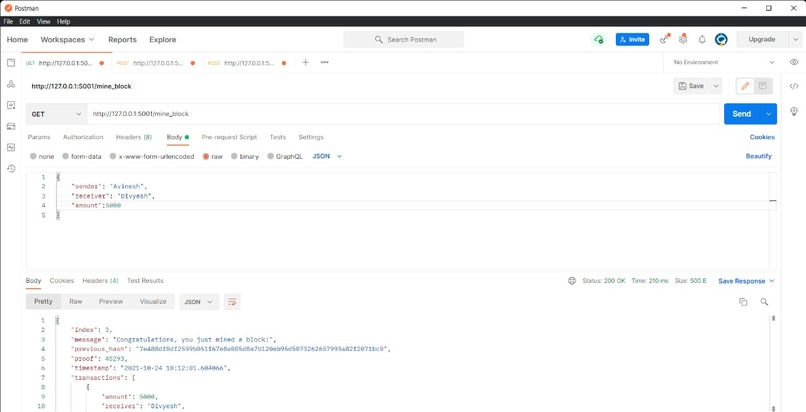Open the comments mode icon
The width and height of the screenshot is (806, 412).
(x=763, y=86)
